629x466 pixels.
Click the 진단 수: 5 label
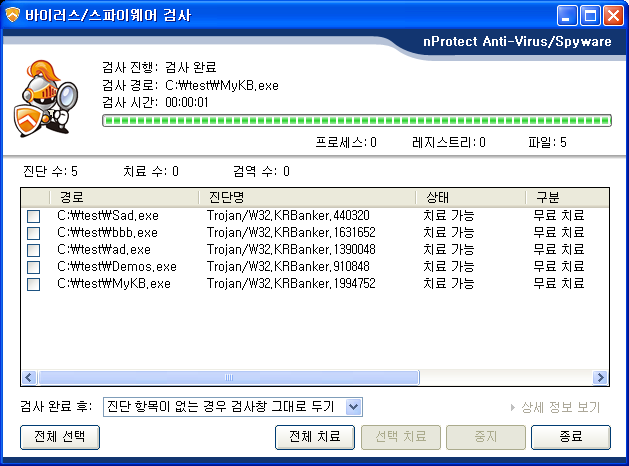[50, 172]
